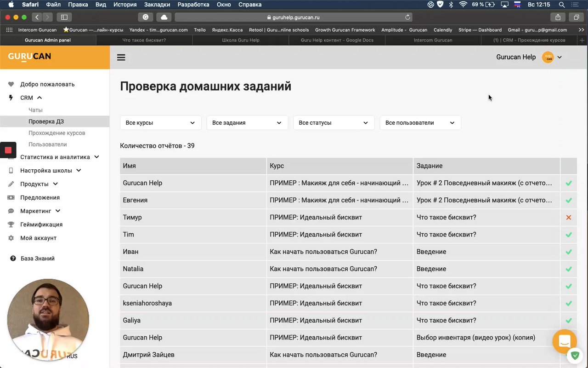Open the Все пользователи filter dropdown
The height and width of the screenshot is (368, 588).
point(420,123)
